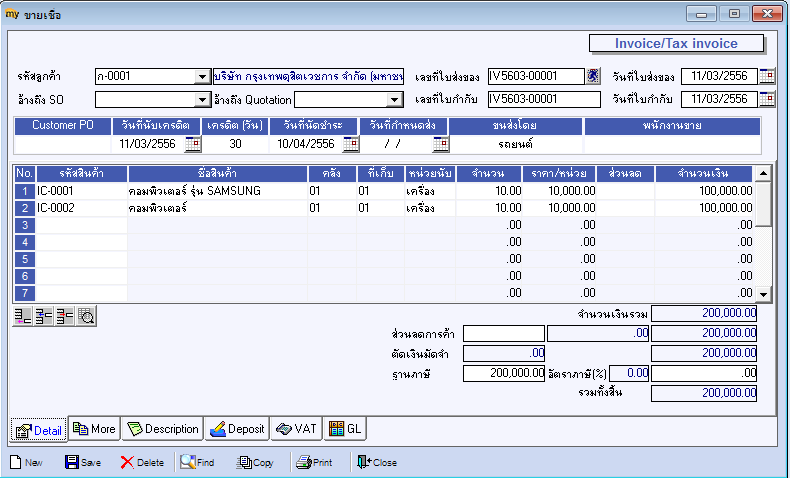The image size is (790, 478).
Task: Go to the GL tab
Action: click(x=345, y=429)
